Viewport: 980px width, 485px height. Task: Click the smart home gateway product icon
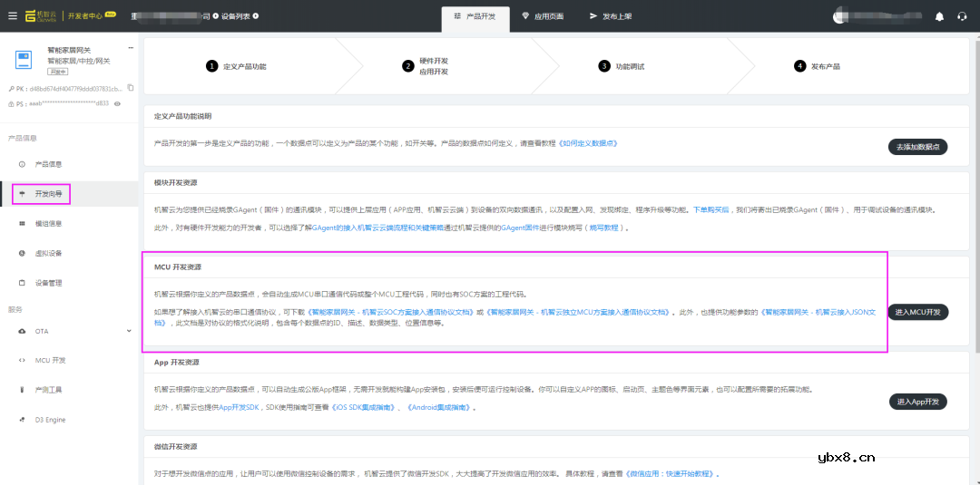pos(24,60)
